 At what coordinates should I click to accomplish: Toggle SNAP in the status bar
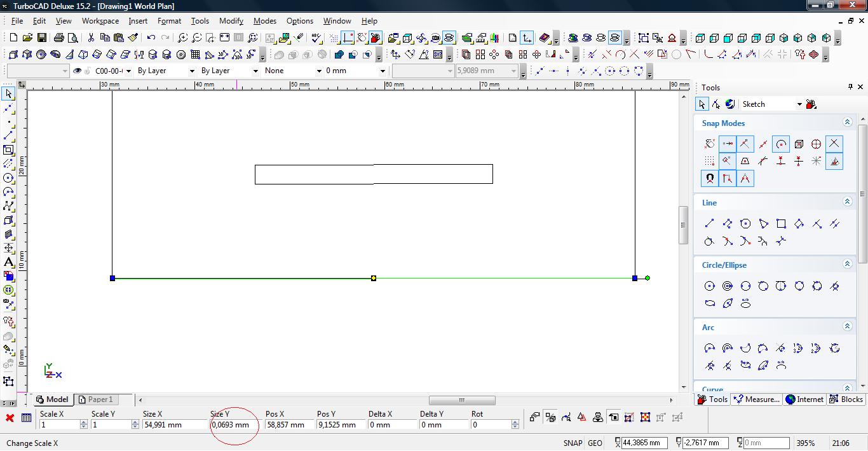point(572,443)
